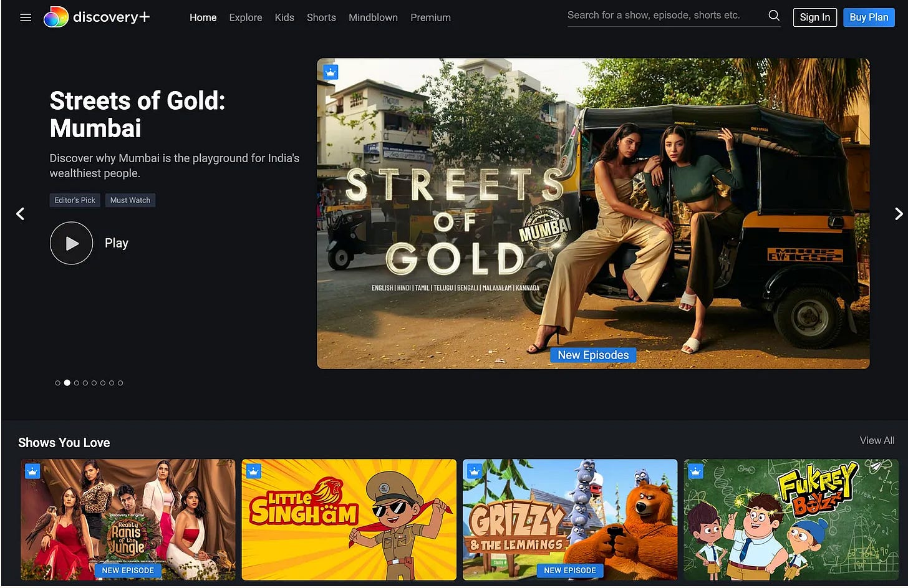Click the Play text label
The height and width of the screenshot is (588, 908).
(117, 243)
